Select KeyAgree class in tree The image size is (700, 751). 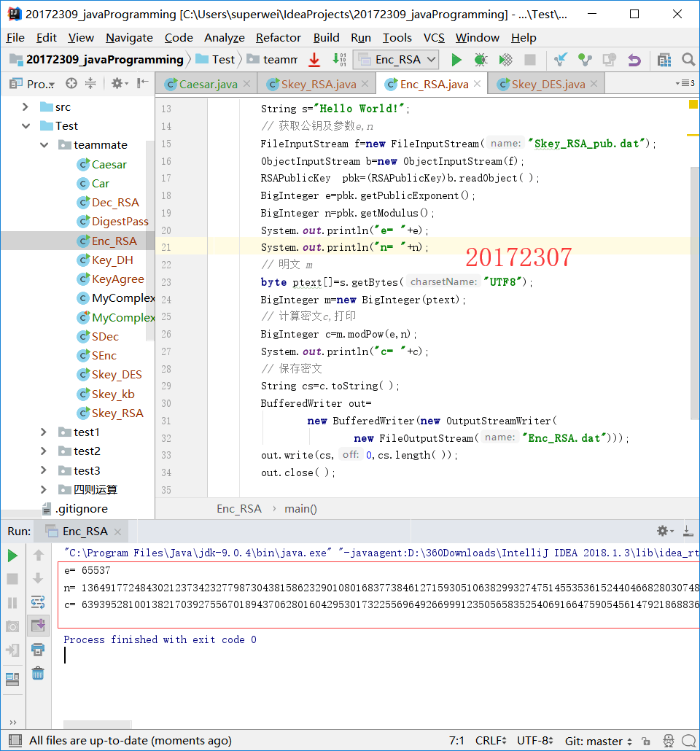110,279
